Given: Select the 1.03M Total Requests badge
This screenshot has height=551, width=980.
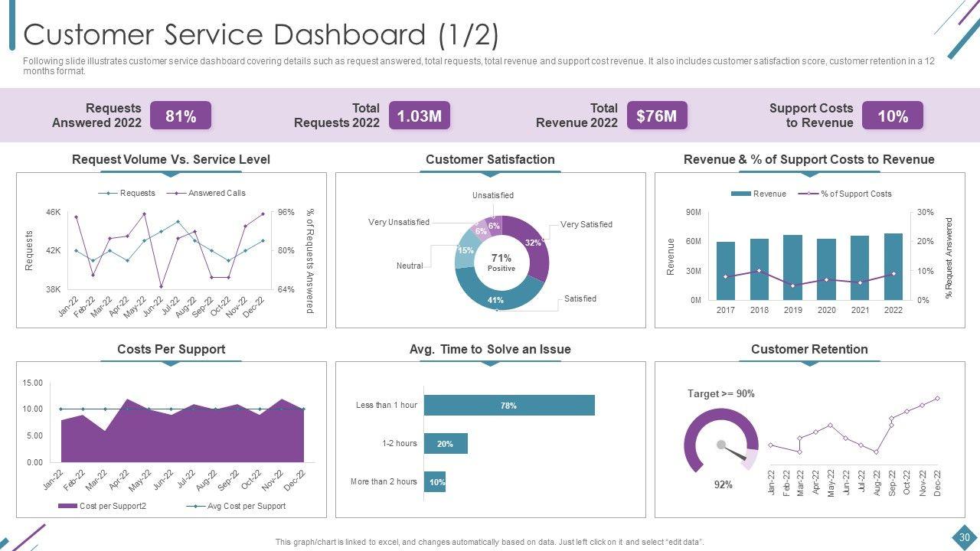Looking at the screenshot, I should 419,116.
